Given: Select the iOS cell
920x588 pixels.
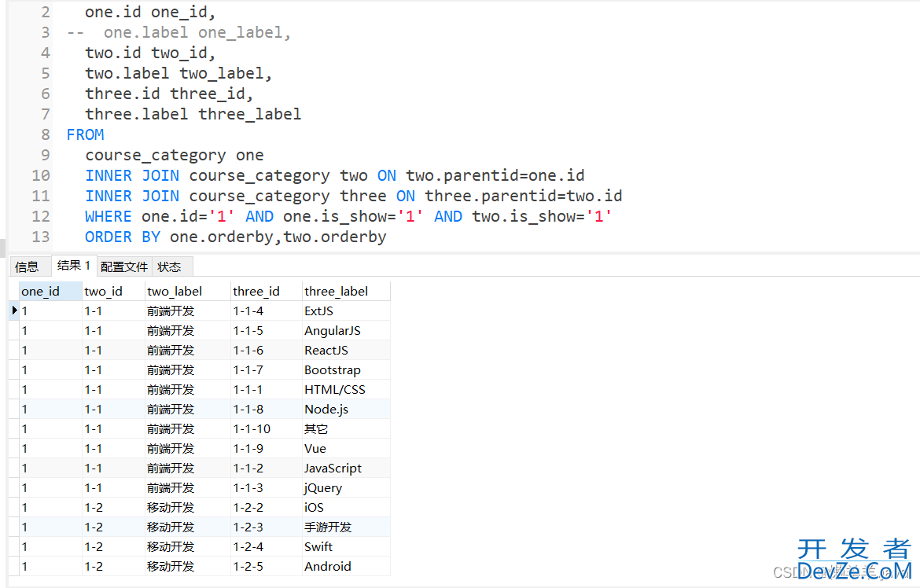Looking at the screenshot, I should tap(346, 508).
